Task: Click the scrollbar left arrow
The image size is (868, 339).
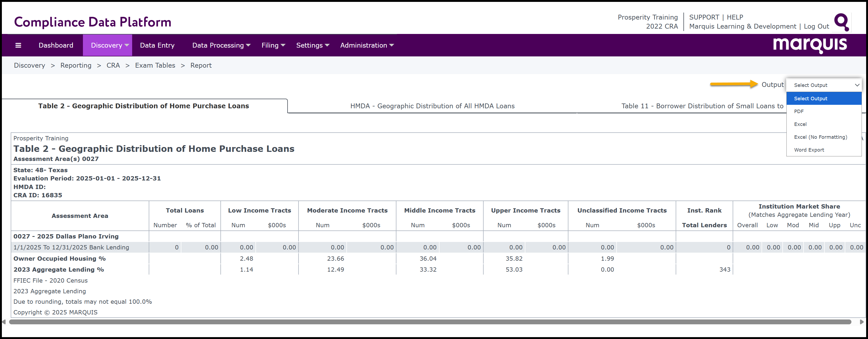Action: 4,322
